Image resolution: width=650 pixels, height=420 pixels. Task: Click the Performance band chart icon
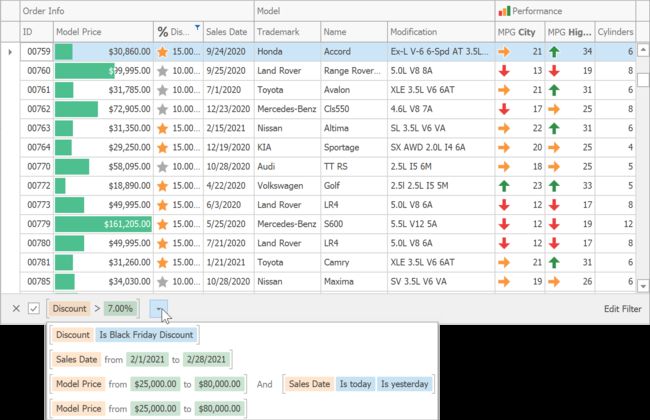click(504, 11)
